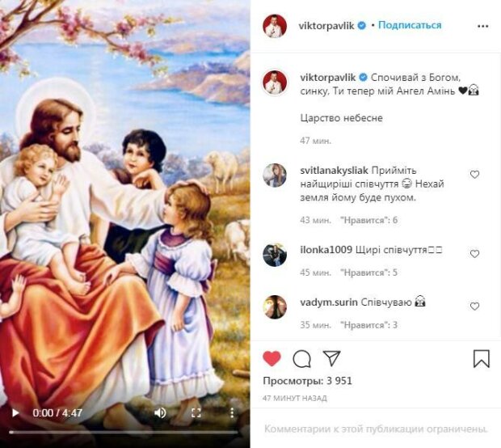This screenshot has height=448, width=501.
Task: Open vadym.surin's profile avatar
Action: coord(275,307)
